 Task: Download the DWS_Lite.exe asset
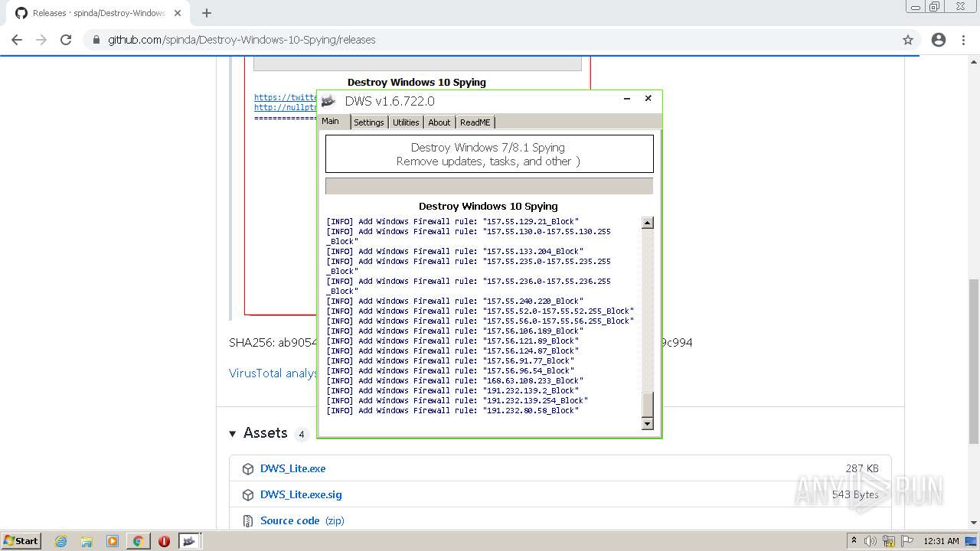[292, 468]
